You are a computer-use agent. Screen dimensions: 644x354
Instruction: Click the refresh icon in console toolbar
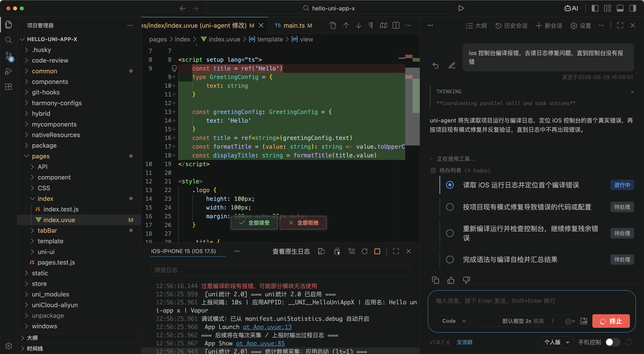pos(364,251)
